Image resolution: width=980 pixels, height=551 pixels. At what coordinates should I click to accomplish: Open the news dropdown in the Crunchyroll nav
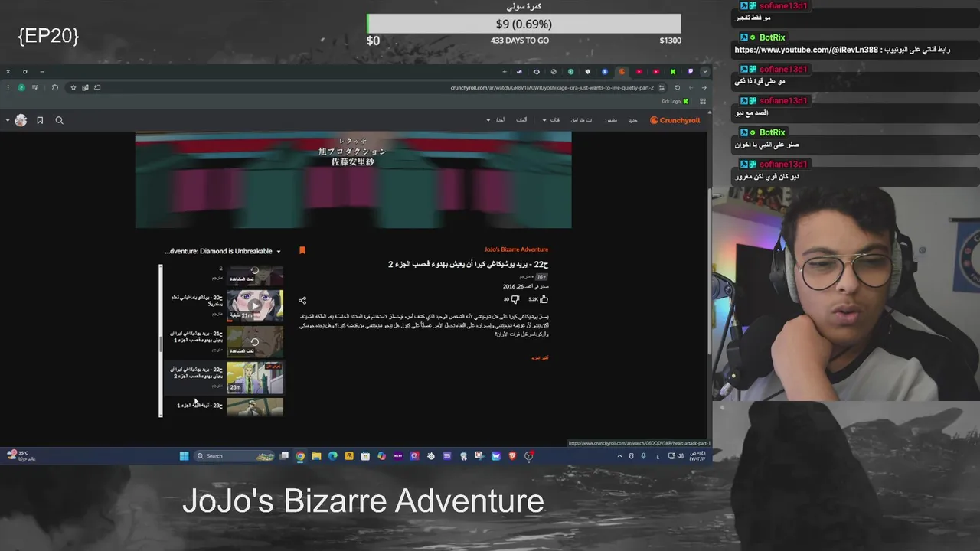[495, 120]
